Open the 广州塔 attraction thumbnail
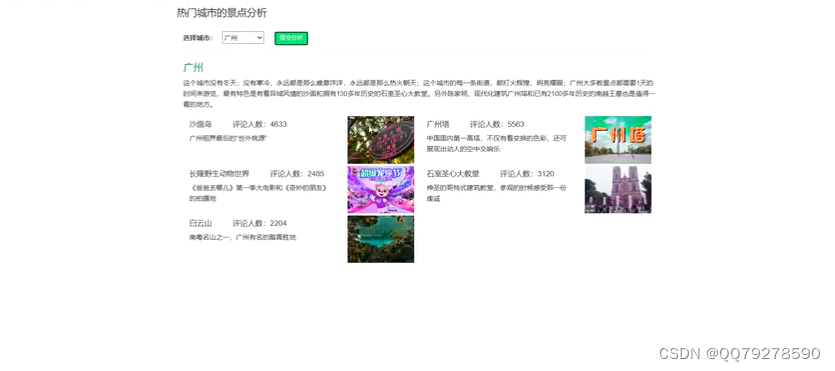The height and width of the screenshot is (371, 835). click(618, 139)
